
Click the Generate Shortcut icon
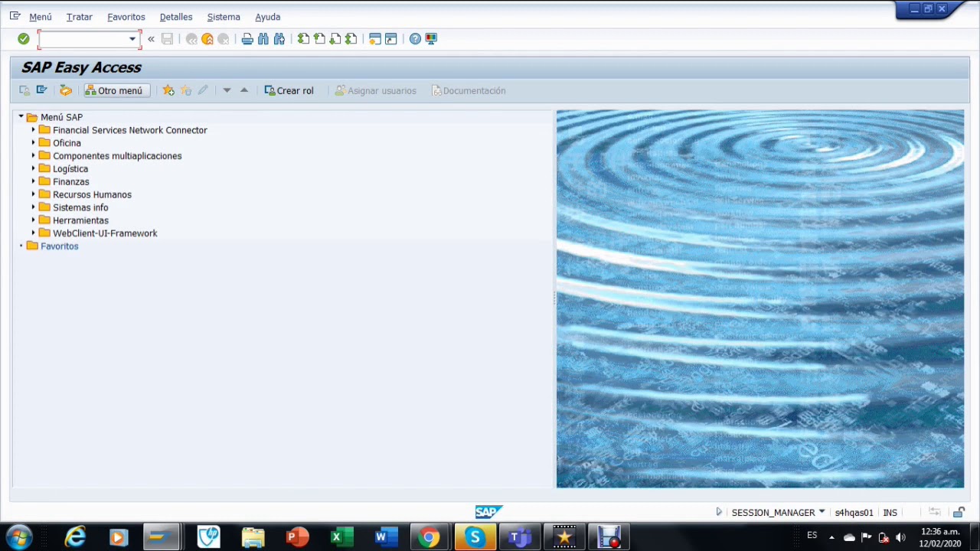pyautogui.click(x=390, y=39)
